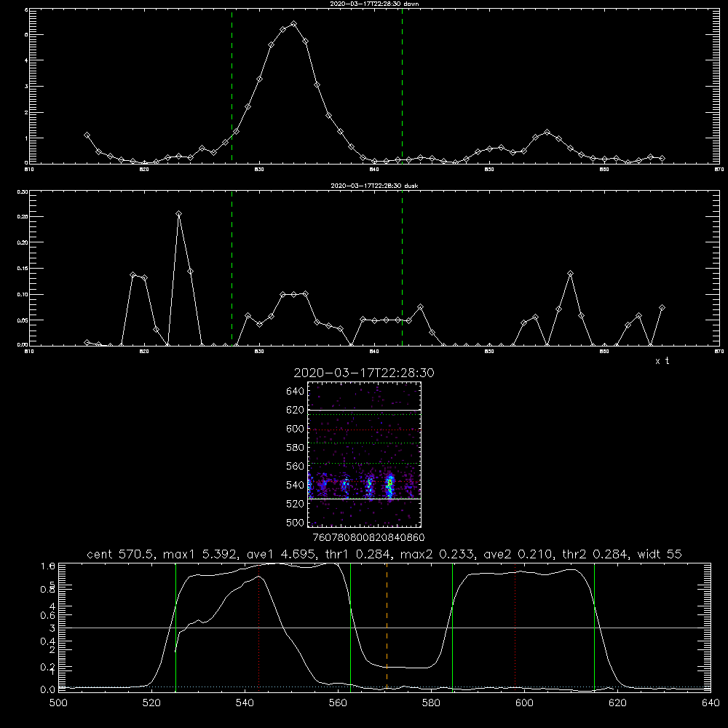728x728 pixels.
Task: Select the solid green line at 525 in the bottom plot
Action: (x=175, y=627)
